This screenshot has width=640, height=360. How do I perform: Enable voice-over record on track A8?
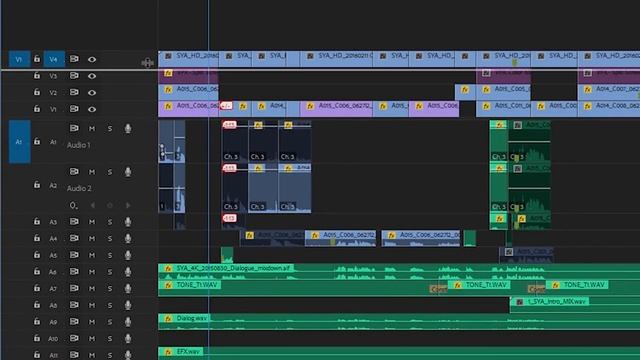tap(128, 305)
